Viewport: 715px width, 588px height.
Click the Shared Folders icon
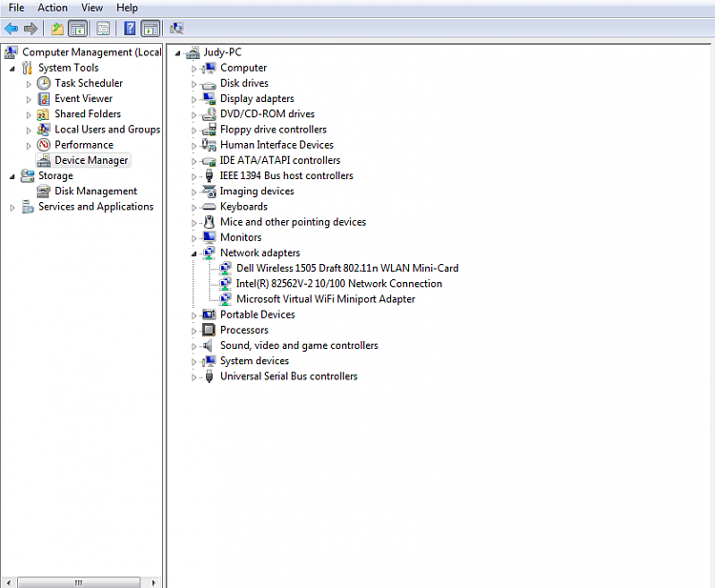(43, 114)
